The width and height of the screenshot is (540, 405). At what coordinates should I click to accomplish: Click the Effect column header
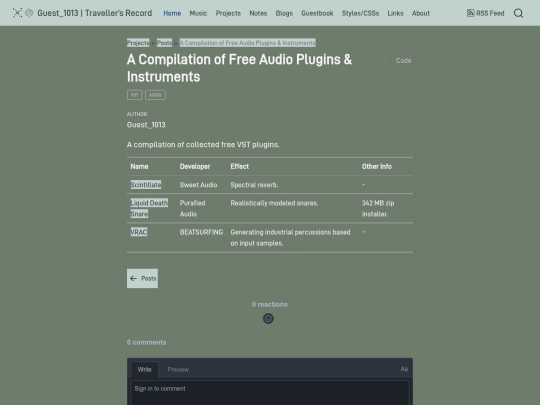click(x=239, y=166)
